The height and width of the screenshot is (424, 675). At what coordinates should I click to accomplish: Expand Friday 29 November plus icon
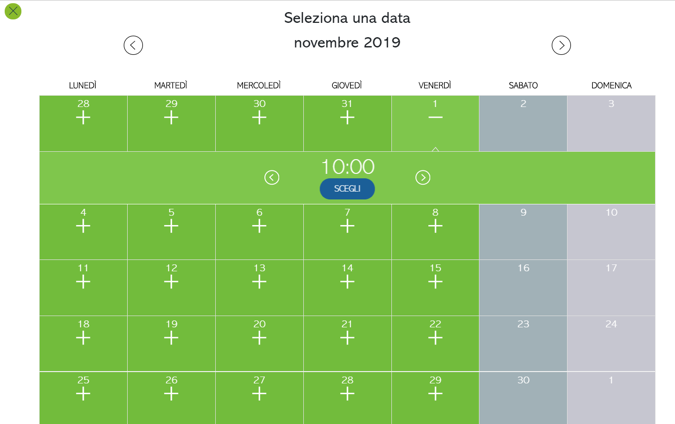coord(435,393)
